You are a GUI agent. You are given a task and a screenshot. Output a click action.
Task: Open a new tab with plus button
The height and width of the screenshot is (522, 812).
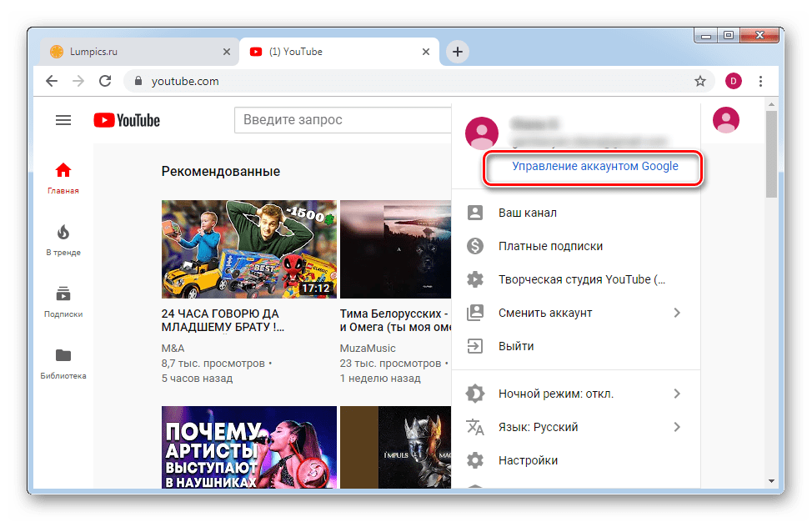457,52
